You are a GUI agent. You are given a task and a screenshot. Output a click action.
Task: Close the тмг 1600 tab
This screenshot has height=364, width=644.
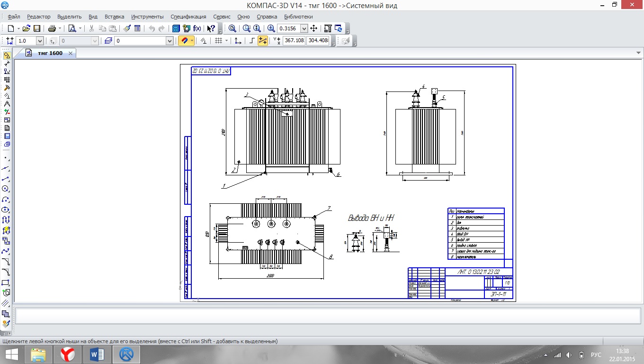(x=71, y=53)
